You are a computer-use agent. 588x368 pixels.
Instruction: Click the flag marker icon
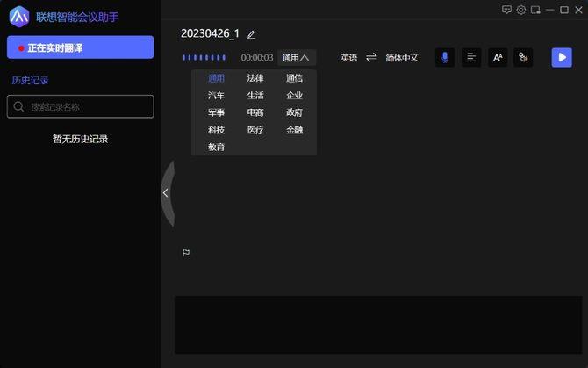click(186, 253)
